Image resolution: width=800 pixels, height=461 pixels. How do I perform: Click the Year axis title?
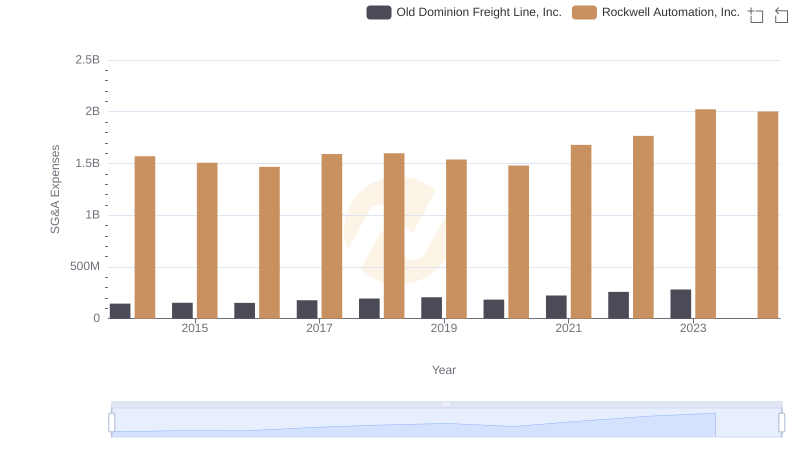[x=444, y=370]
